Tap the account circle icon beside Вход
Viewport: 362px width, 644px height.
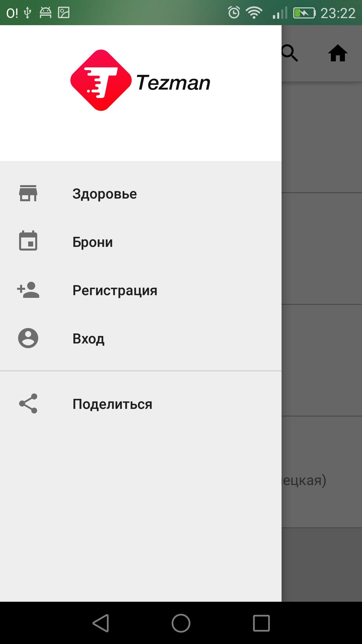tap(28, 338)
